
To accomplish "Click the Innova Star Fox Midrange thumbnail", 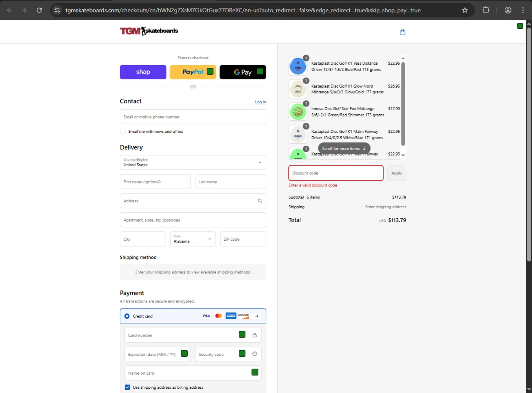I will (298, 112).
